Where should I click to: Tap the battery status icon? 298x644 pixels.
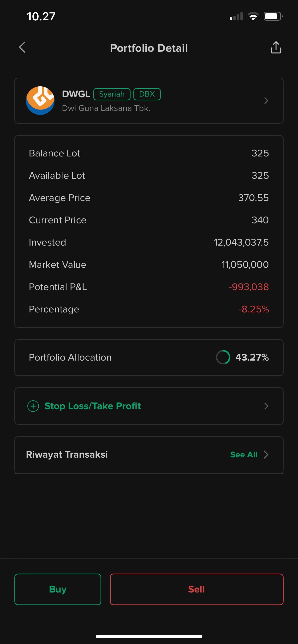pos(273,17)
